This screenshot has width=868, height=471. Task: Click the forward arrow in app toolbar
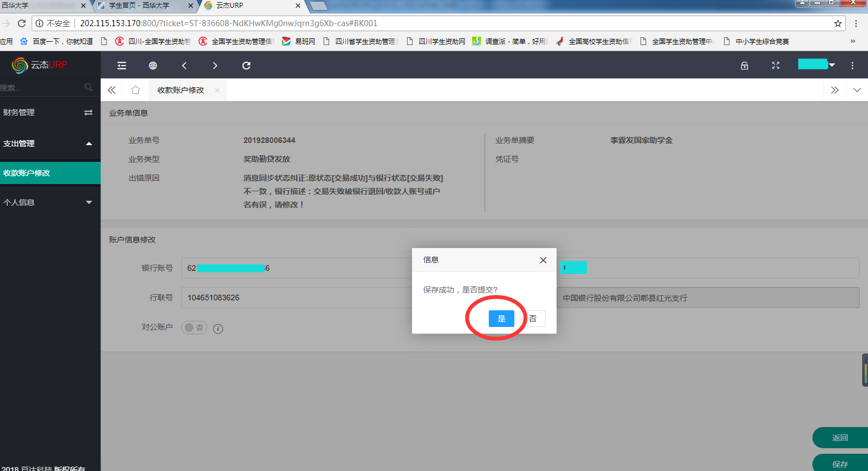pos(215,66)
